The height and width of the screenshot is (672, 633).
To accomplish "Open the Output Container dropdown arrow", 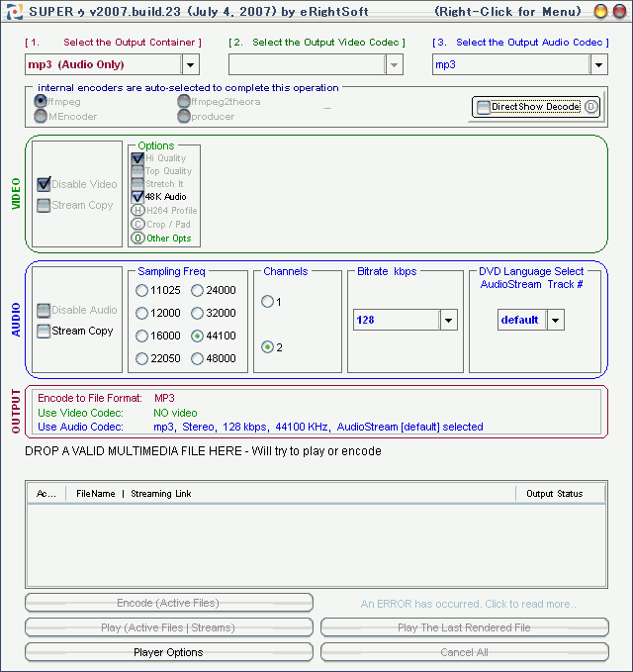I will click(190, 64).
